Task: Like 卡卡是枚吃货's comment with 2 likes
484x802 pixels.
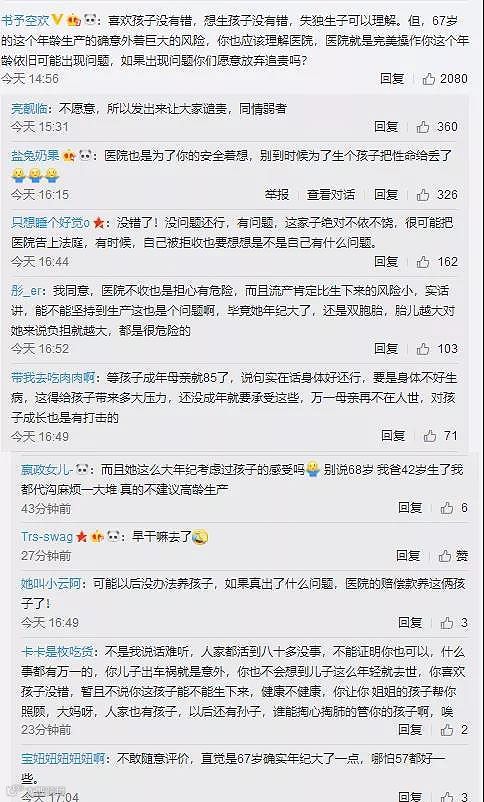Action: [447, 730]
